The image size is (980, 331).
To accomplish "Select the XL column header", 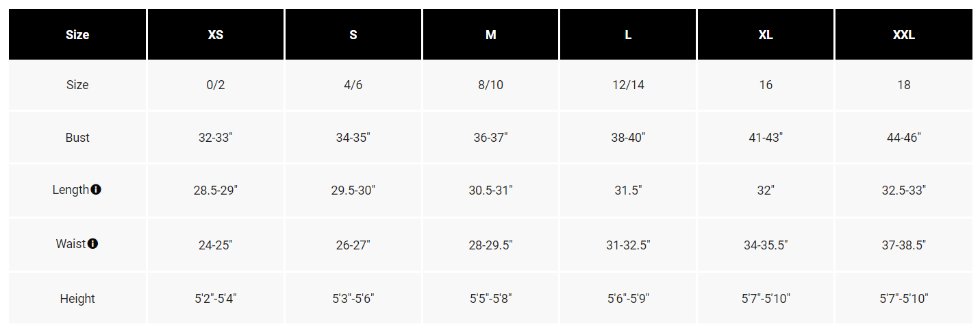I will tap(766, 35).
